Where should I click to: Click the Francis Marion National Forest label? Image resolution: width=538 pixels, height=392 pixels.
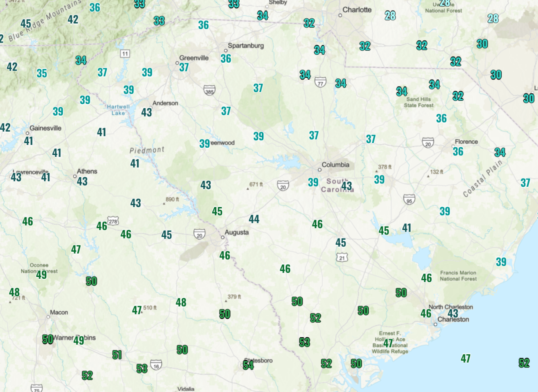click(458, 276)
